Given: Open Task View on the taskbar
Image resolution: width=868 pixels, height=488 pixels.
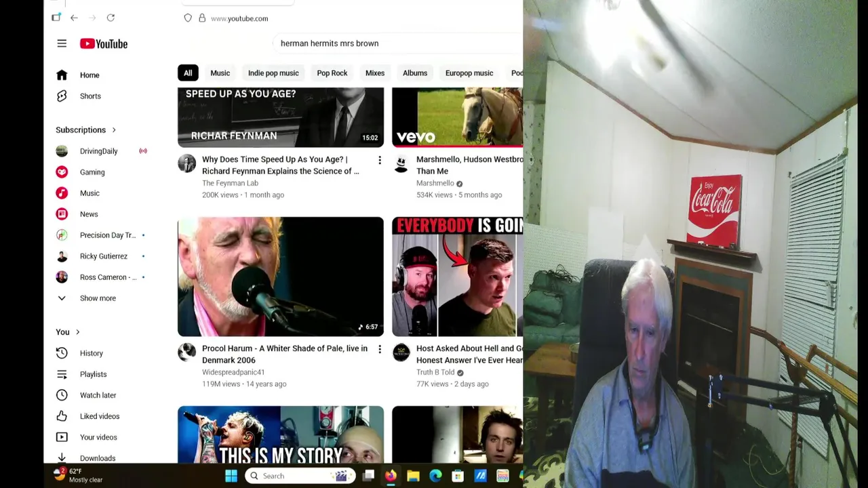Looking at the screenshot, I should click(368, 476).
